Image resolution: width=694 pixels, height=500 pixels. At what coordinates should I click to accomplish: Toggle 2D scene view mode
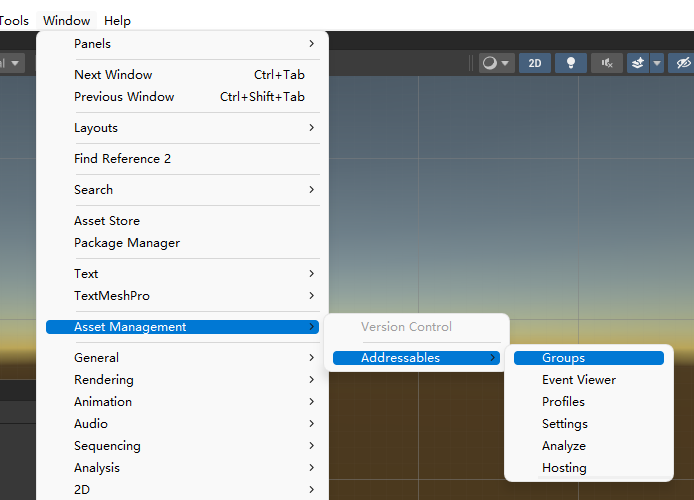pos(535,63)
